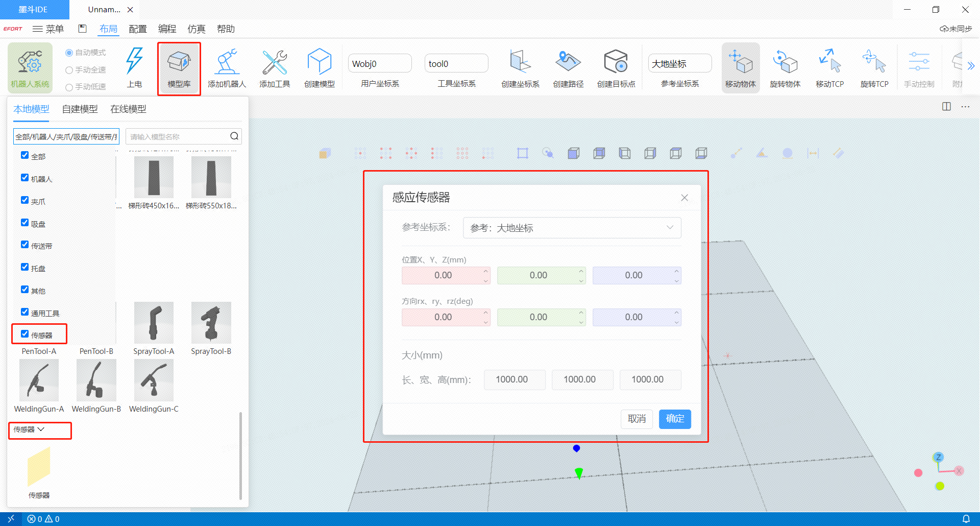Viewport: 980px width, 526px height.
Task: Open the 创建坐标系 tool
Action: click(x=520, y=68)
